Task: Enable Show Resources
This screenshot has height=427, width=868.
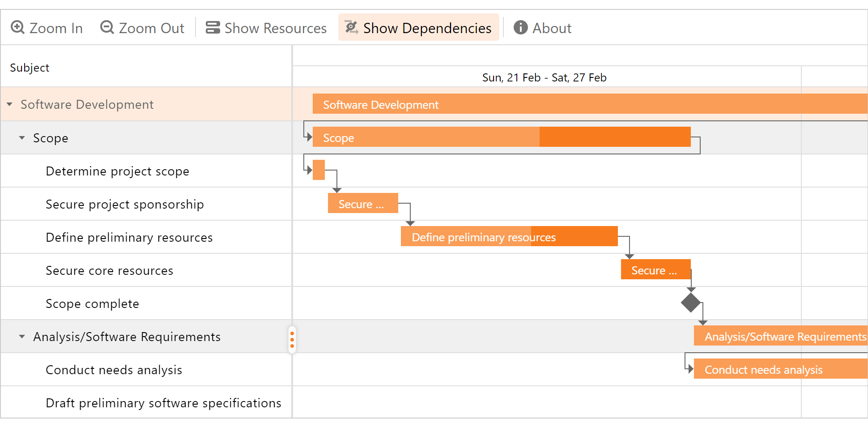Action: [x=266, y=27]
